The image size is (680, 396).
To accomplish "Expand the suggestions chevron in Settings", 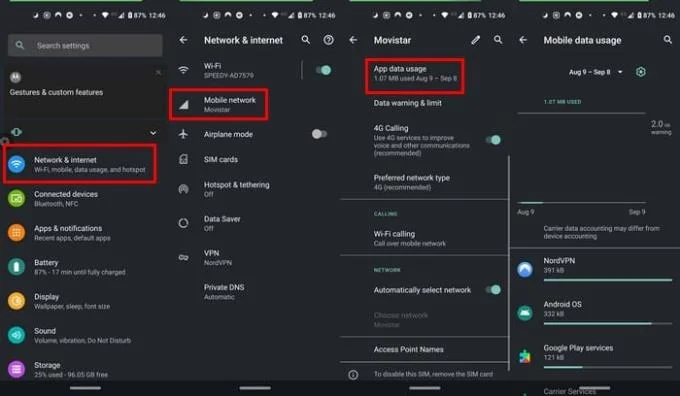I will click(x=153, y=133).
